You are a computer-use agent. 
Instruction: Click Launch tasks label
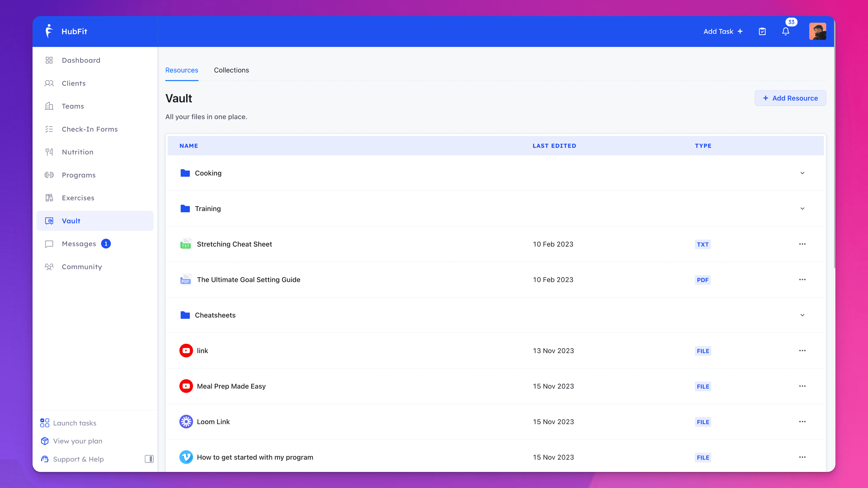[x=75, y=423]
